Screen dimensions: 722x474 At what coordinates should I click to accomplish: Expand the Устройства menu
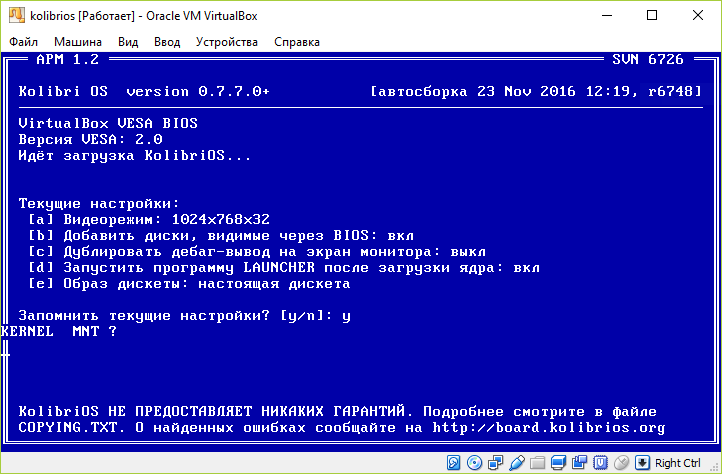(x=227, y=42)
